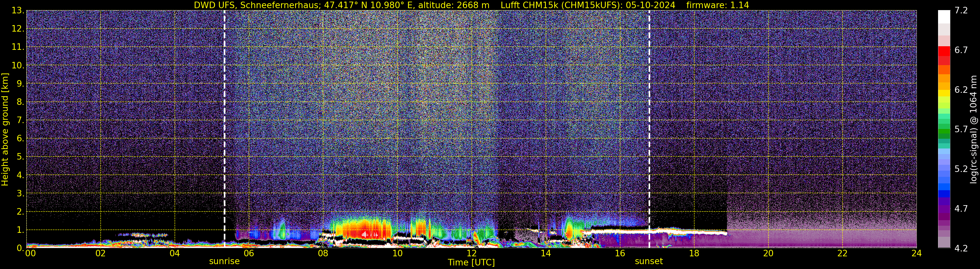Screen dimensions: 980x269
Task: Click the white dashed sunrise marker line
Action: click(x=224, y=129)
